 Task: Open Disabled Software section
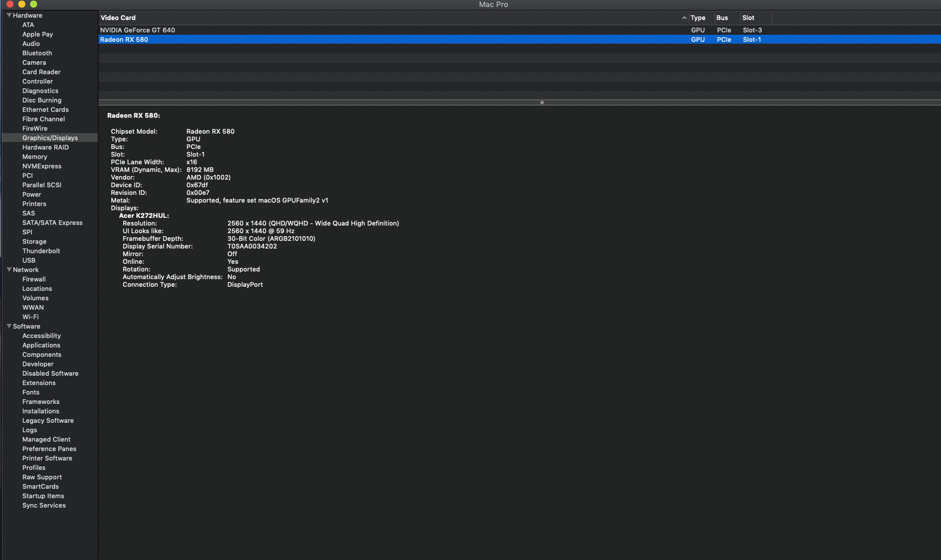click(x=50, y=373)
